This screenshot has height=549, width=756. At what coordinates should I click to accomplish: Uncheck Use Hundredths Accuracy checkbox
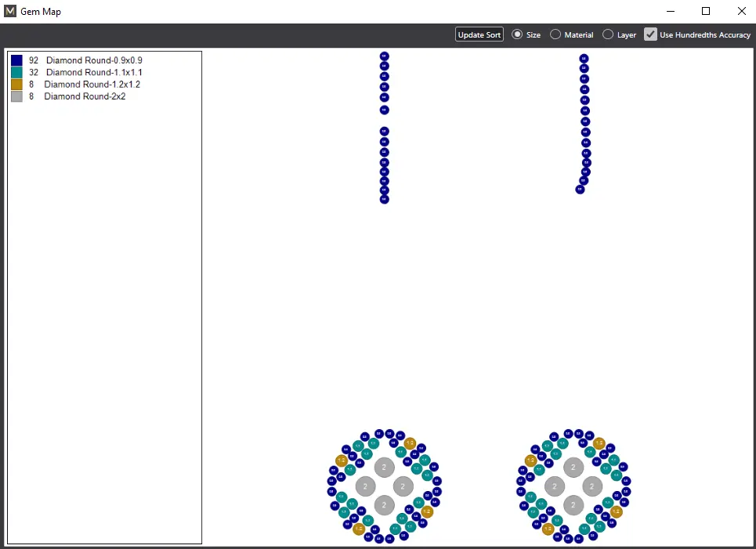[650, 34]
